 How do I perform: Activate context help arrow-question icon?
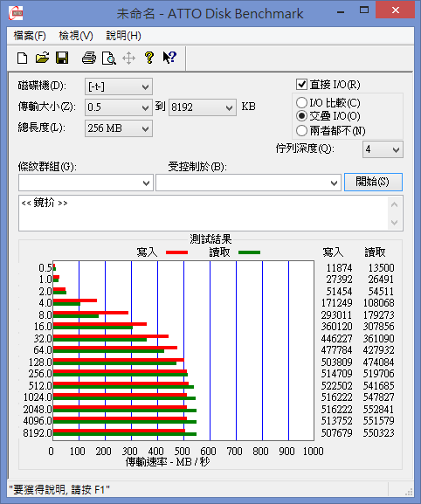(x=169, y=58)
